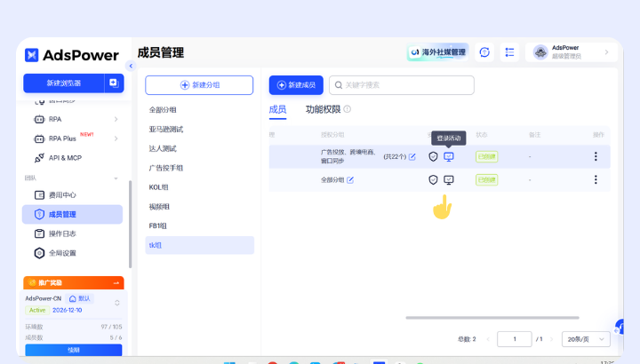This screenshot has width=640, height=364.
Task: Click the API & MCP plug icon
Action: click(39, 158)
